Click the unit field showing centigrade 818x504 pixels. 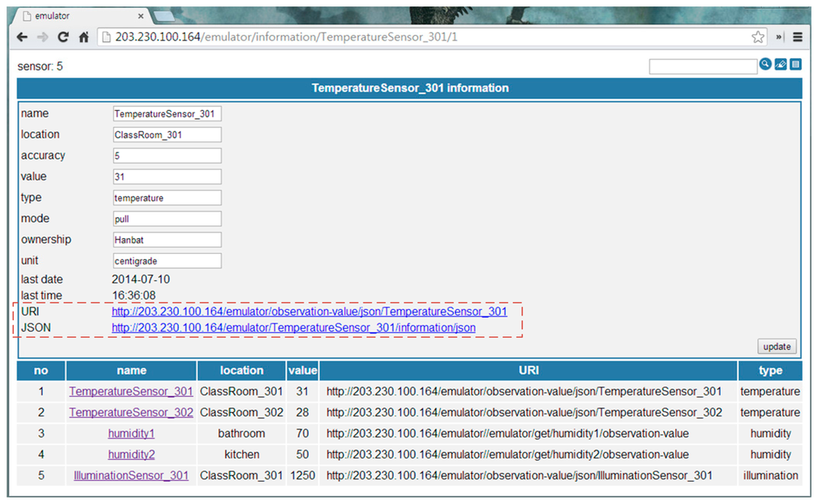click(x=167, y=260)
